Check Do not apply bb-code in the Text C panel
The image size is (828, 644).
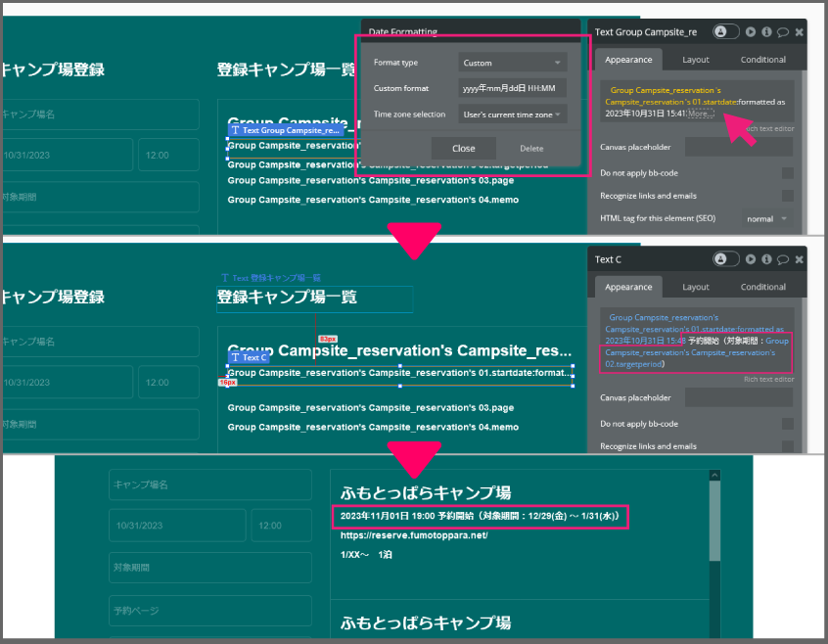point(787,424)
